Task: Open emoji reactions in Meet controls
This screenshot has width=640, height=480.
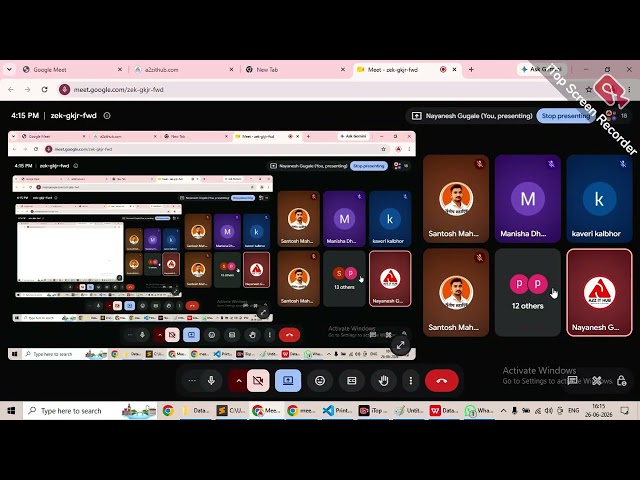Action: click(x=320, y=380)
